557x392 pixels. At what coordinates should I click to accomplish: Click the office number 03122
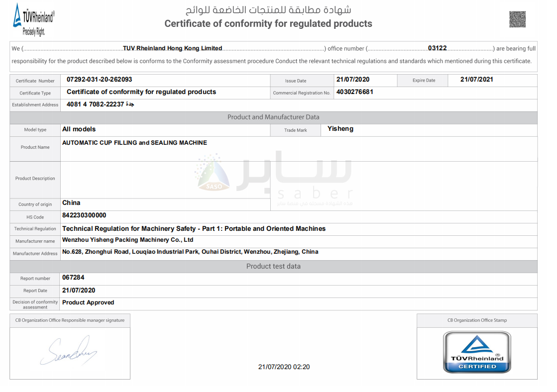pos(438,48)
